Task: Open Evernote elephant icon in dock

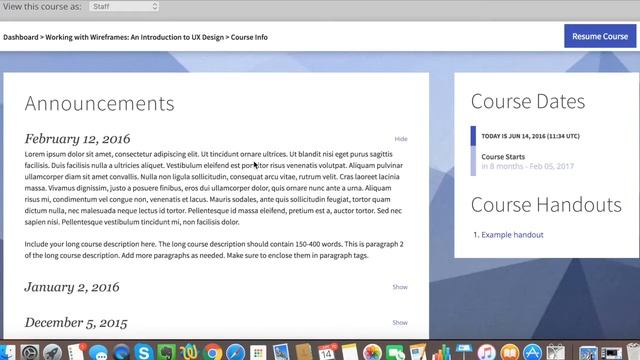Action: (167, 353)
